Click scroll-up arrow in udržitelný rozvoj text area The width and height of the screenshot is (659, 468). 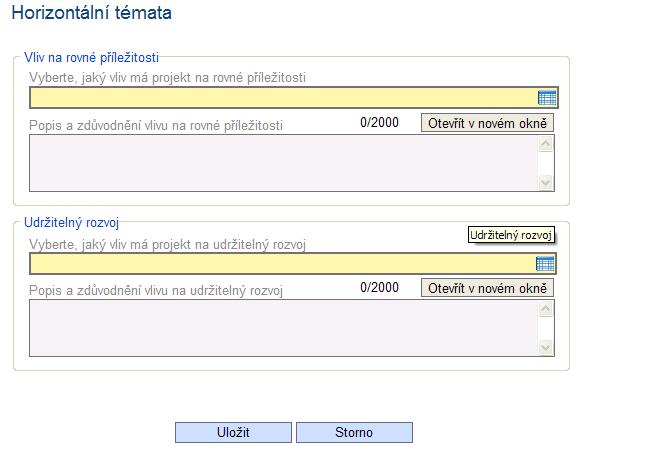(x=546, y=309)
